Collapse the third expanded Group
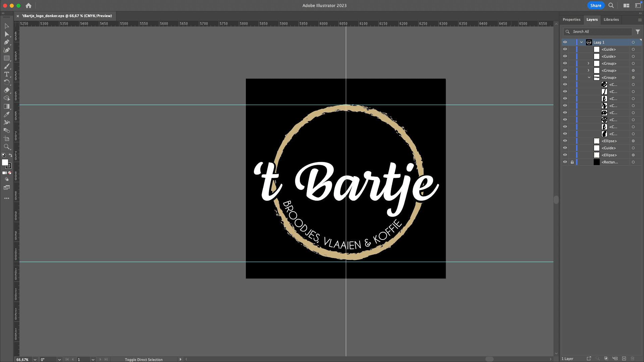 pos(589,77)
